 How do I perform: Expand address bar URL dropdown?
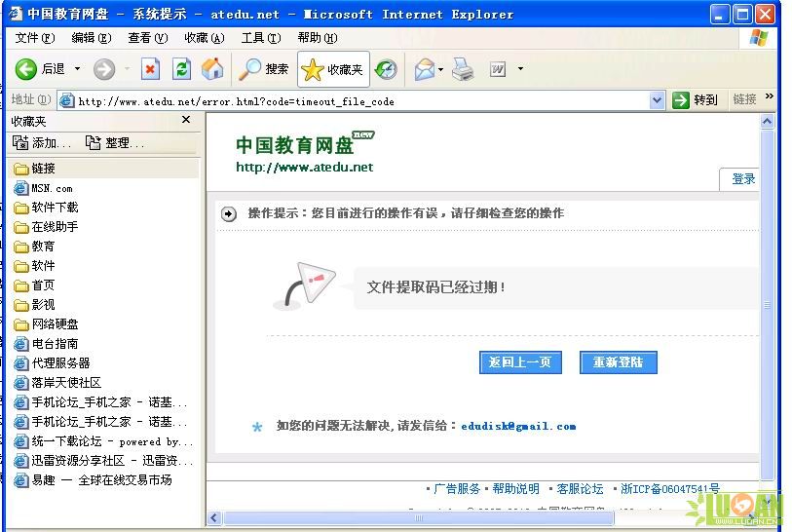tap(657, 100)
